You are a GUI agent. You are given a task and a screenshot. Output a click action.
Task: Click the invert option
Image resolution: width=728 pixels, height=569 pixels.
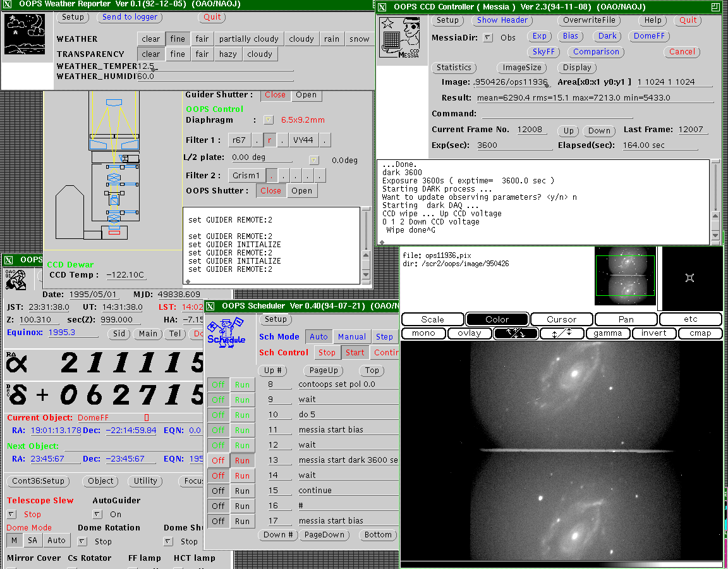(x=653, y=334)
